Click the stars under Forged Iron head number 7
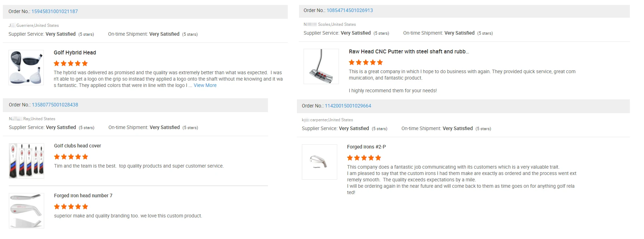Screen dimensions: 644x239 (x=71, y=207)
